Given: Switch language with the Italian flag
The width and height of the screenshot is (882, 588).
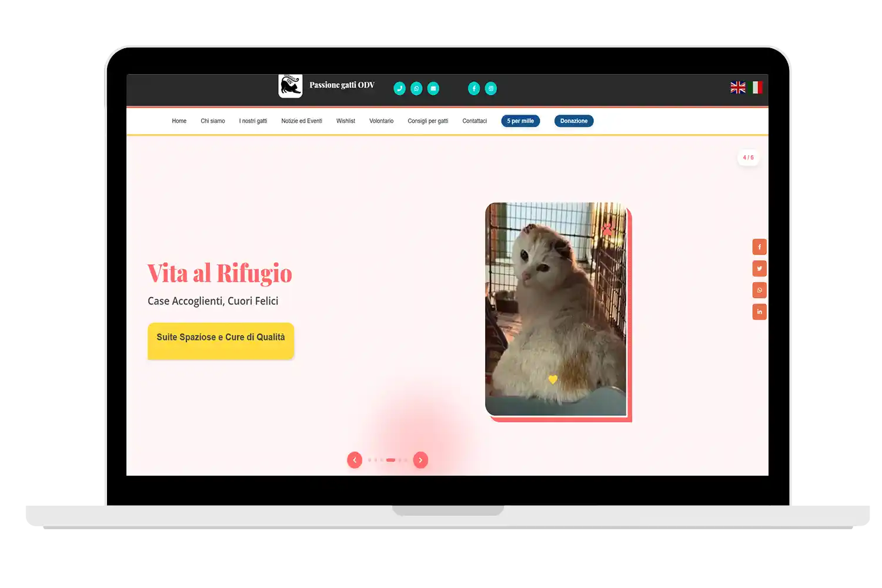Looking at the screenshot, I should coord(757,88).
